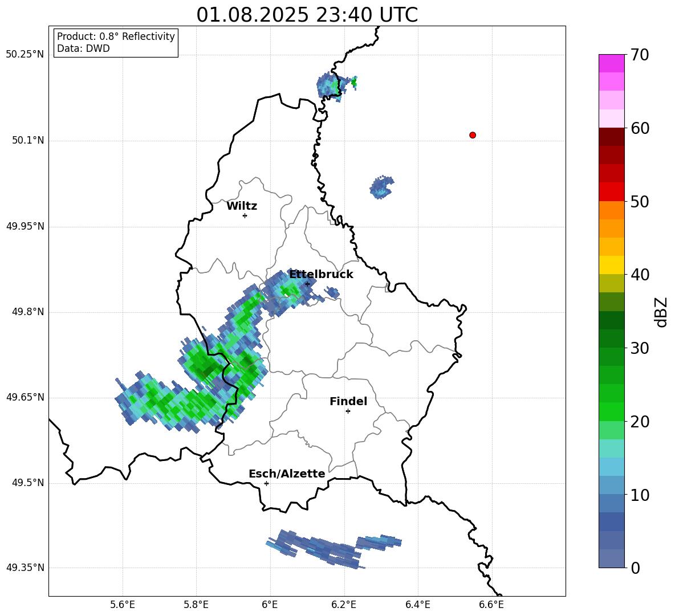Click the Findel station cross marker
Image resolution: width=675 pixels, height=616 pixels.
[x=348, y=411]
